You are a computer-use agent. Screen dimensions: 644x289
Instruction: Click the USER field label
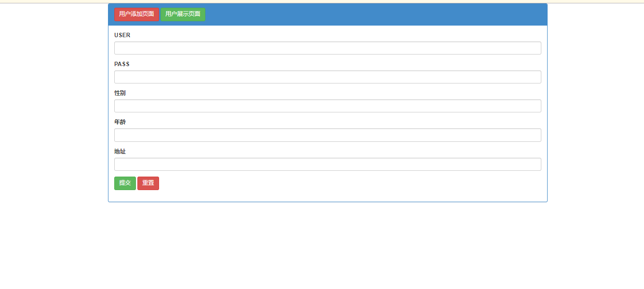122,35
